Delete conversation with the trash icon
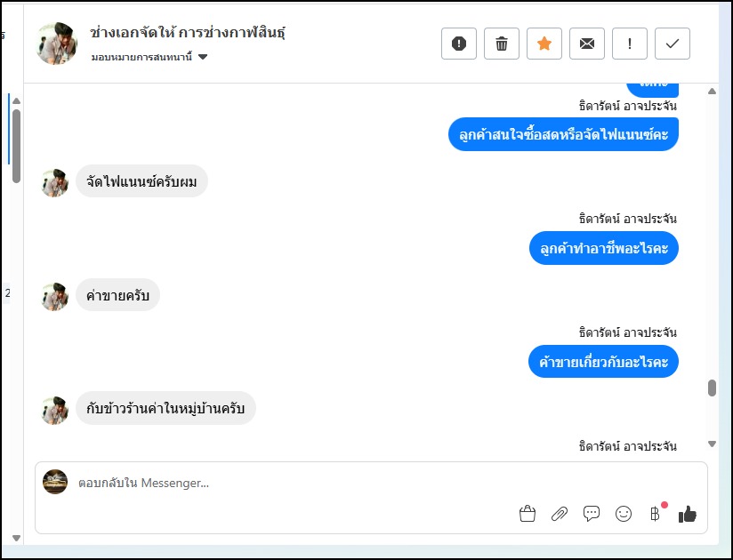The width and height of the screenshot is (733, 560). [x=502, y=44]
